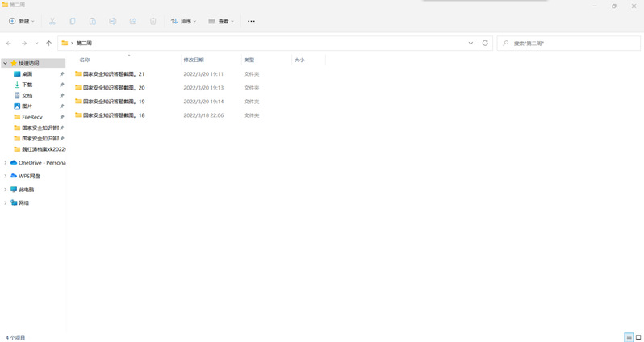This screenshot has height=342, width=644.
Task: Select WPS网盘 in the sidebar
Action: coord(29,176)
